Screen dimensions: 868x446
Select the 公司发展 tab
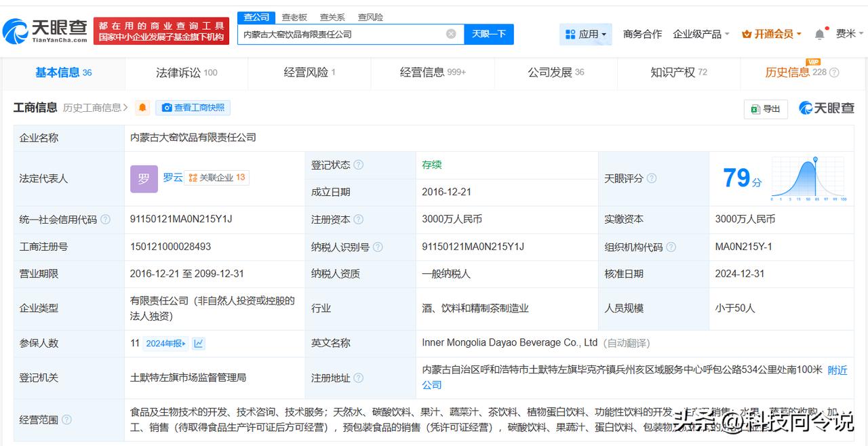pos(555,73)
